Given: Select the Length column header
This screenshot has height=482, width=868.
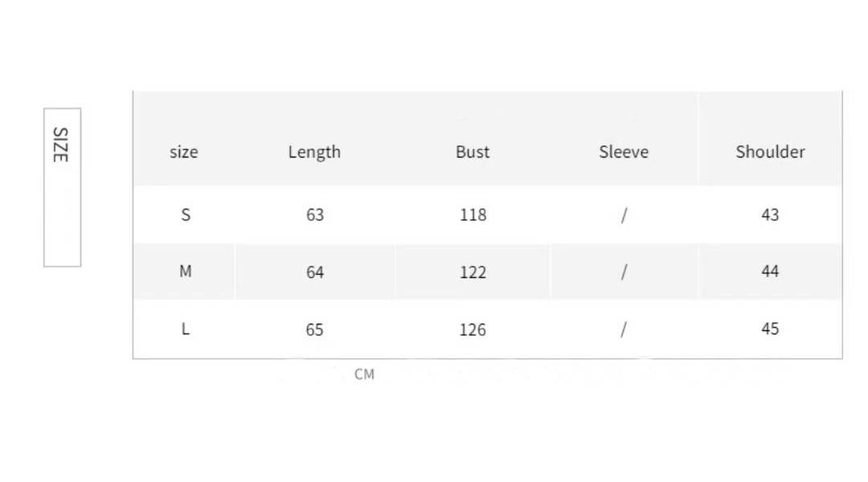Looking at the screenshot, I should click(314, 152).
